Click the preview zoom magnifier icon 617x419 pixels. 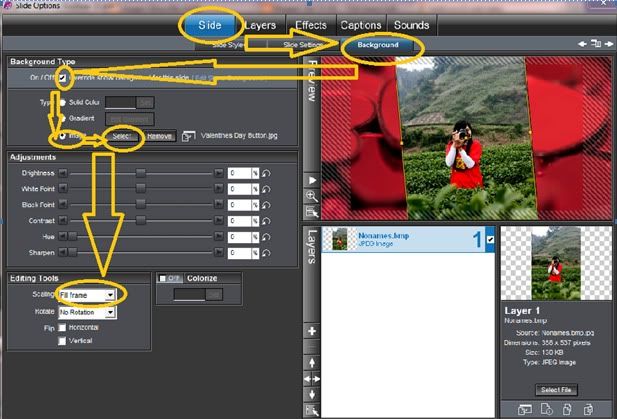313,196
